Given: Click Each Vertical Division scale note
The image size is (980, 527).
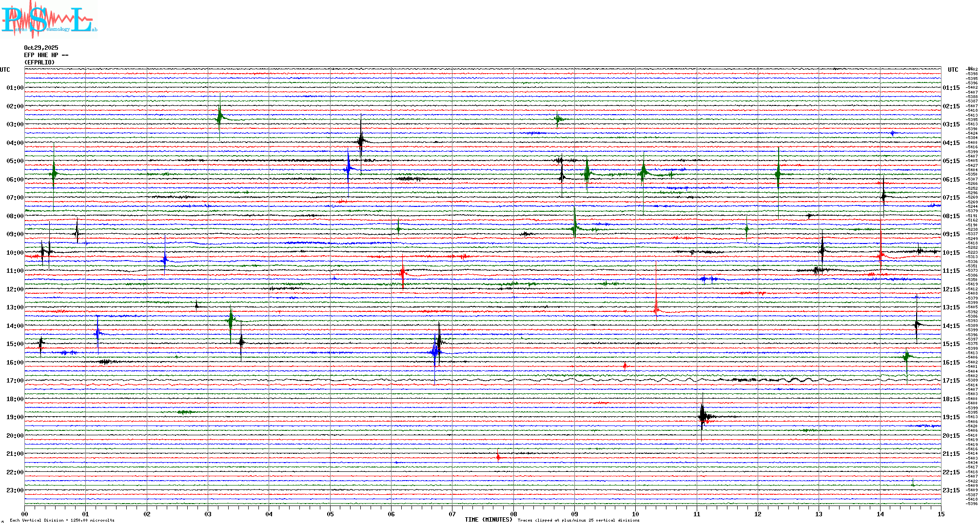Looking at the screenshot, I should [62, 520].
